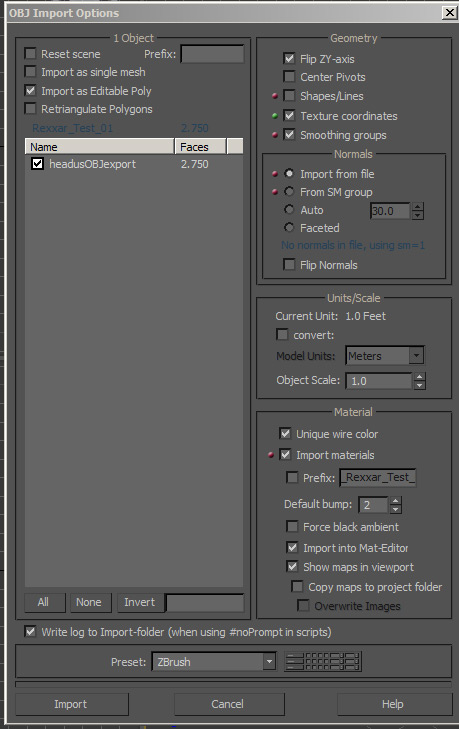Enable Flip Normals checkbox
The height and width of the screenshot is (729, 459).
pos(289,265)
